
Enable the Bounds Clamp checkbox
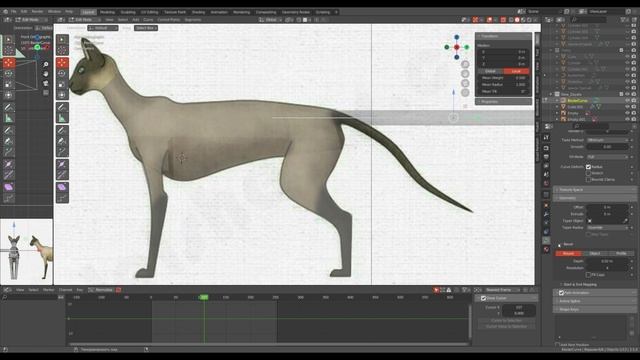coord(588,179)
